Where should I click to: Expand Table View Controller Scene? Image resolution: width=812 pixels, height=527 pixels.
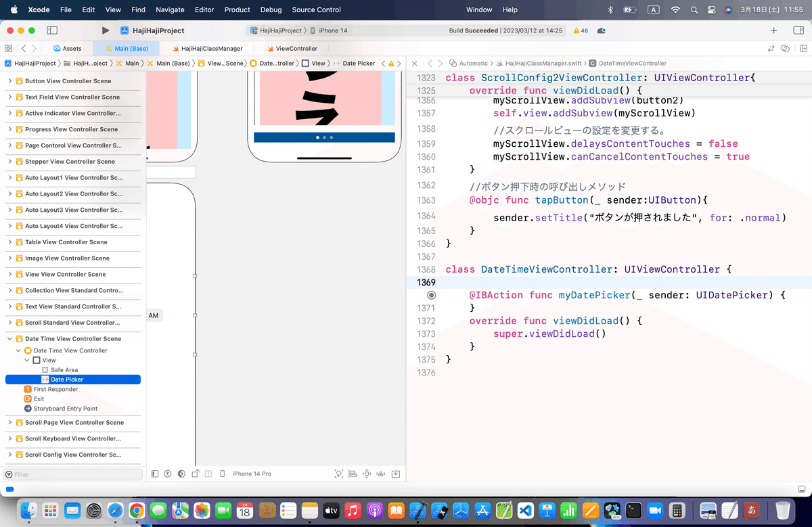[x=10, y=242]
